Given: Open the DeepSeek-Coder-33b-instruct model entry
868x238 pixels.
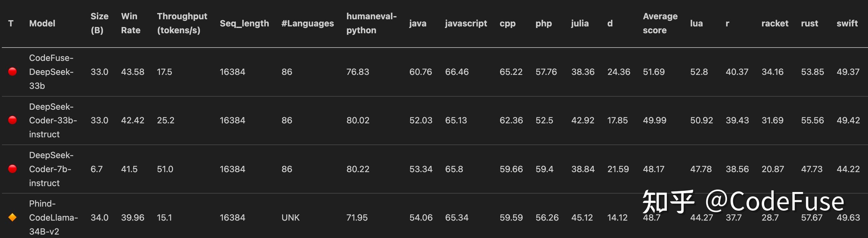Looking at the screenshot, I should [53, 121].
